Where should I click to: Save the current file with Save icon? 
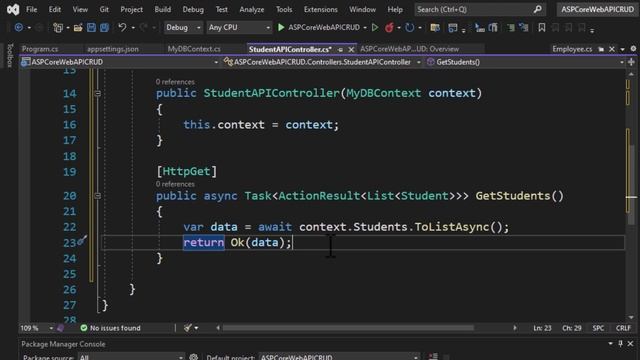[91, 27]
